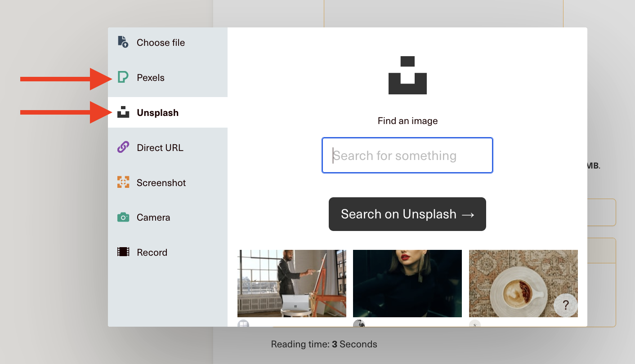
Task: Focus the 'Search for something' input field
Action: point(407,155)
